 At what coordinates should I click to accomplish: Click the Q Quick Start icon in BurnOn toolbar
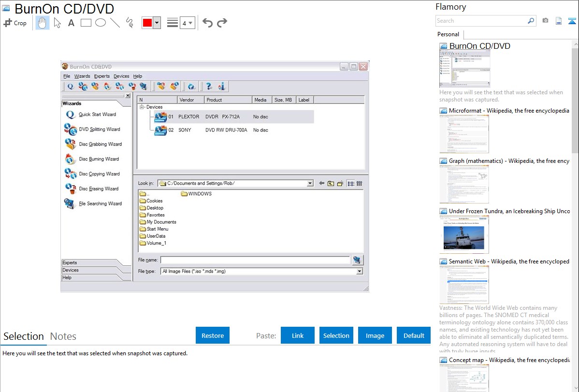click(x=70, y=87)
